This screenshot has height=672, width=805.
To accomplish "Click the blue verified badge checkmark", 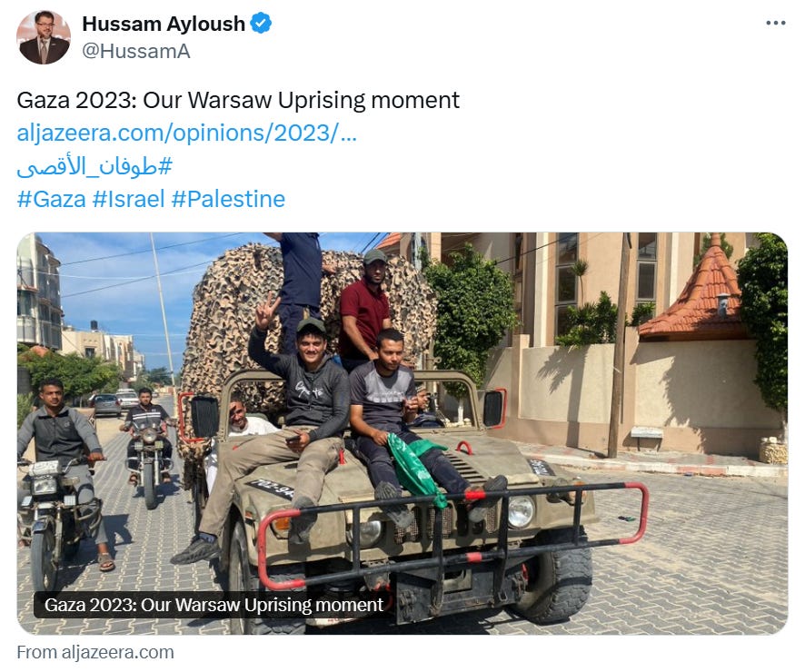I will click(261, 24).
